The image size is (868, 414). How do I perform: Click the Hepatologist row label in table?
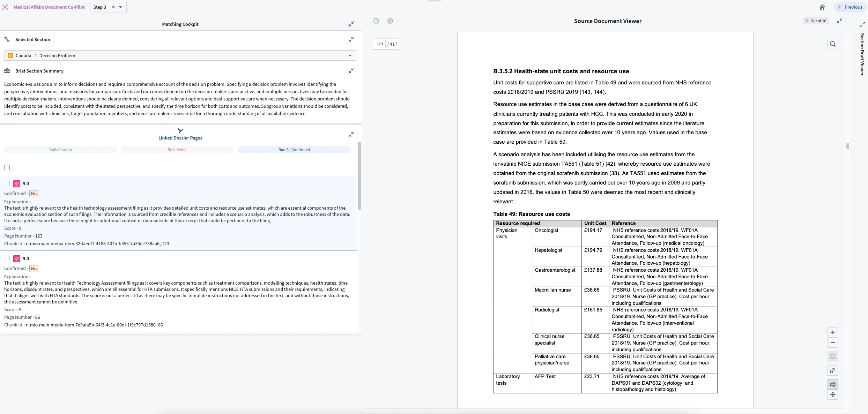[548, 250]
